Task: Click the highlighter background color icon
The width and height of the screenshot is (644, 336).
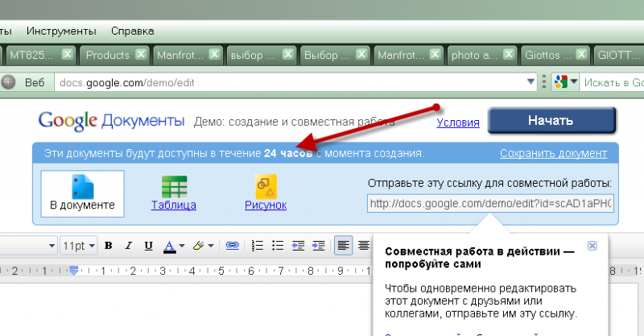Action: click(x=198, y=246)
